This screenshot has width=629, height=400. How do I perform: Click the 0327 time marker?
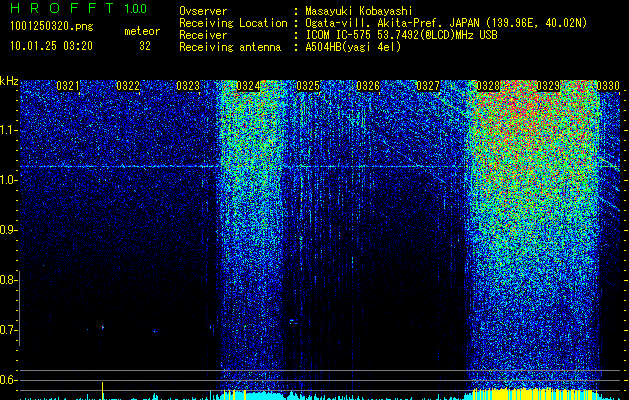428,85
